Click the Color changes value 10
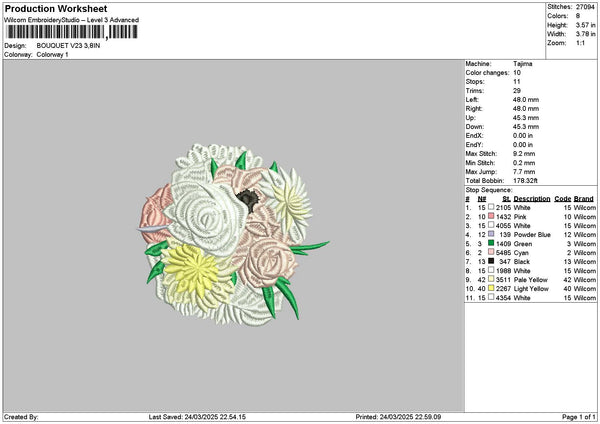This screenshot has height=424, width=600. (x=517, y=73)
